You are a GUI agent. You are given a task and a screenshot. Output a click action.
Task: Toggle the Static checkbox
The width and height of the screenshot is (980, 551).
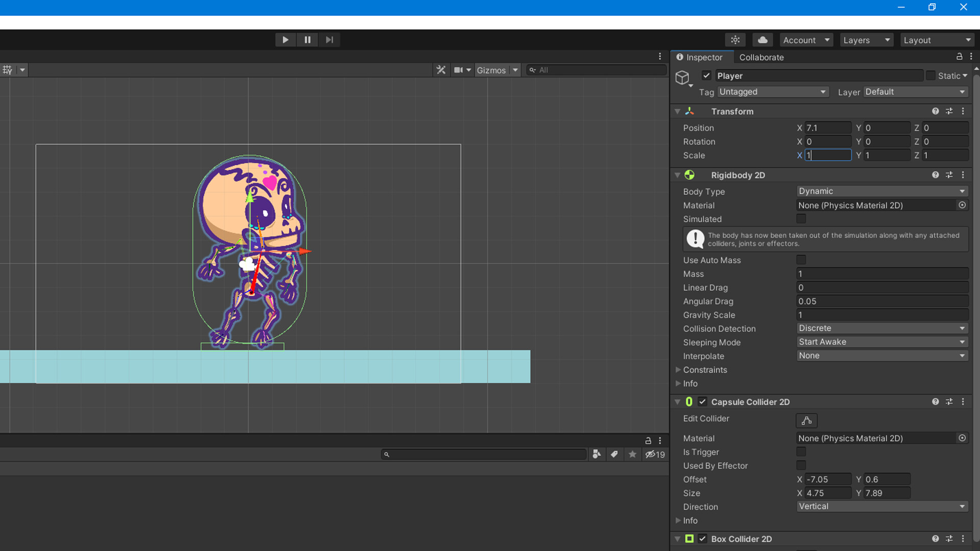point(930,76)
